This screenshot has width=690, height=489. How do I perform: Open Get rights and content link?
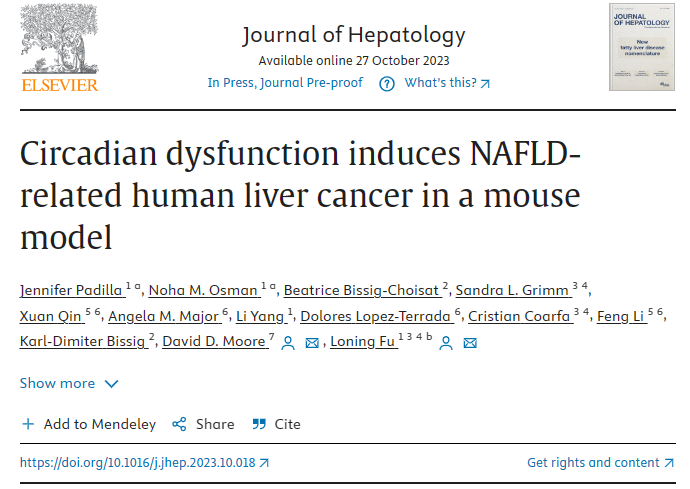600,463
